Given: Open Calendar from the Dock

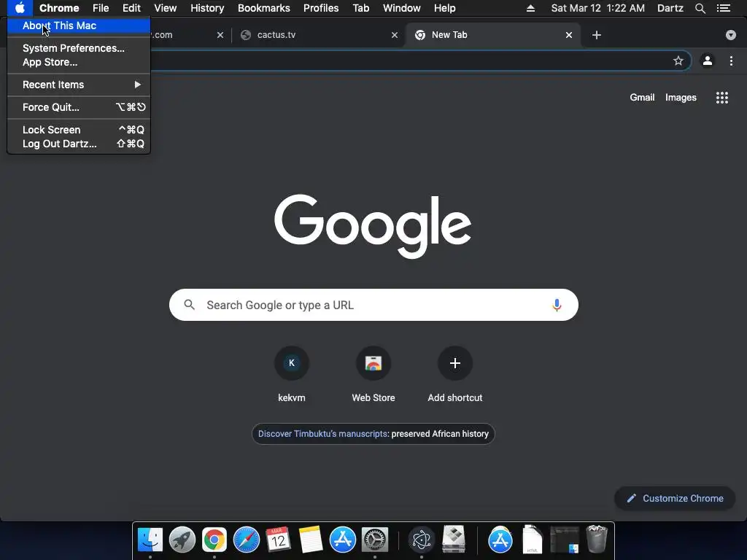Looking at the screenshot, I should pyautogui.click(x=278, y=540).
